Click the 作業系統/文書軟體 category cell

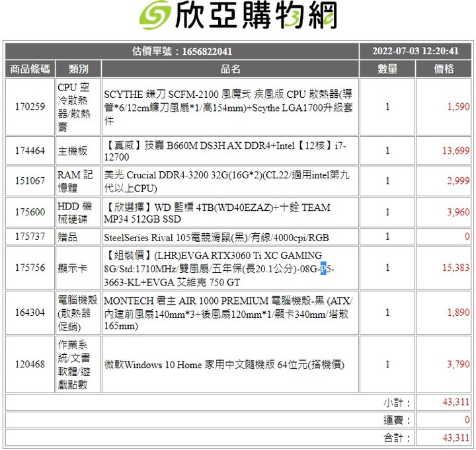(x=78, y=364)
